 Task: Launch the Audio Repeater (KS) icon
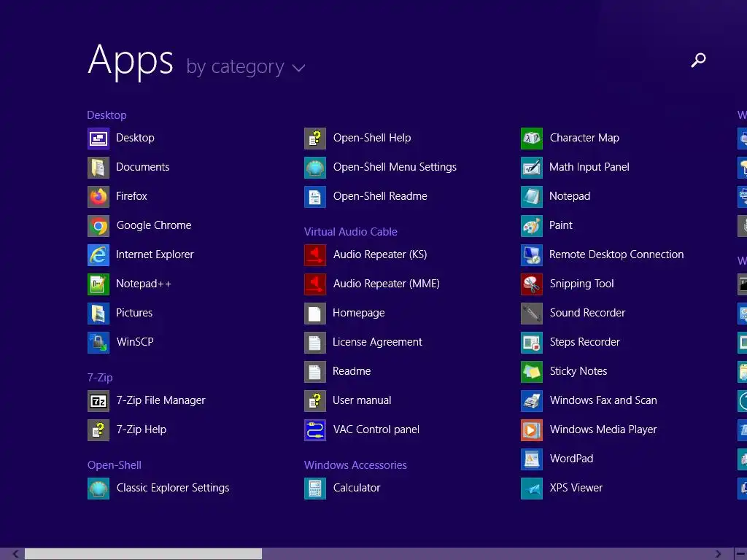coord(315,255)
